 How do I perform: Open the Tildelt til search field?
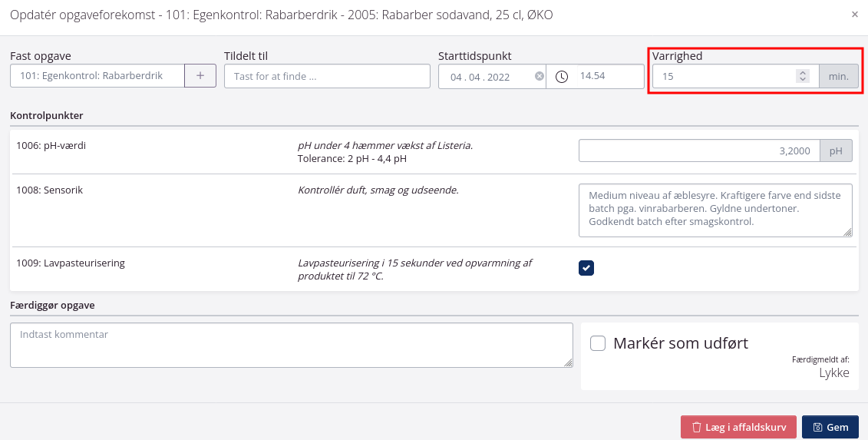pyautogui.click(x=327, y=76)
